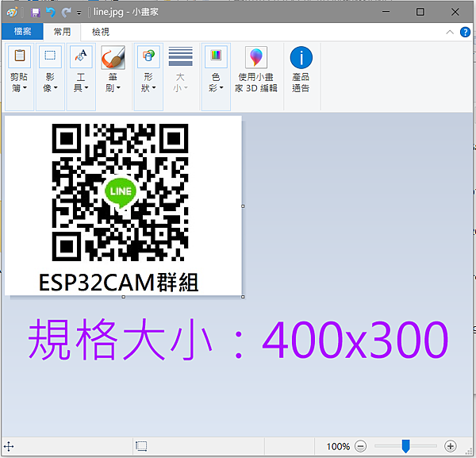Click the cursor position icon in status bar
476x458 pixels.
point(9,446)
